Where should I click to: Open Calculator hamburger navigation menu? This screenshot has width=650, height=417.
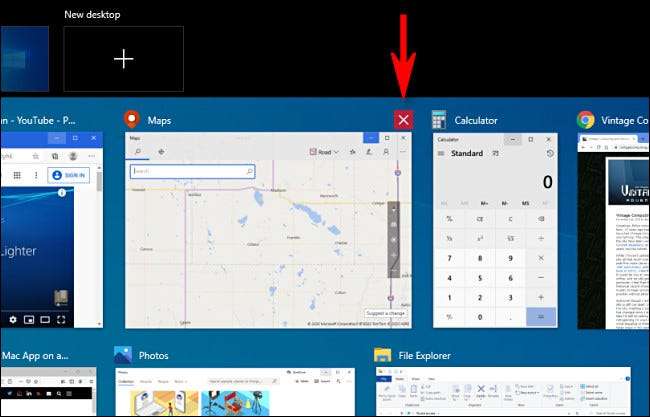click(441, 153)
